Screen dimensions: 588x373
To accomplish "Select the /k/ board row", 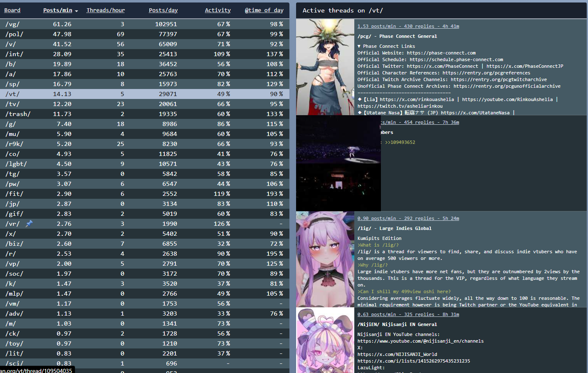I will (x=145, y=284).
